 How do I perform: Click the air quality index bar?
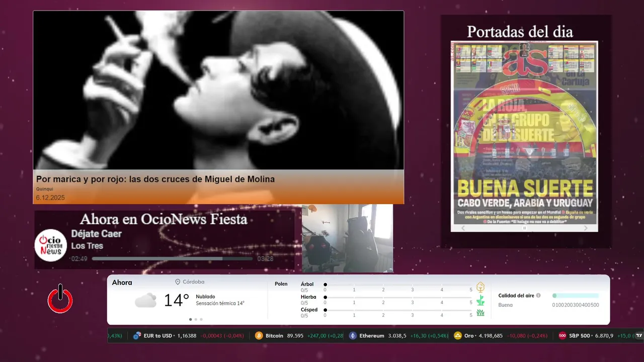point(576,296)
